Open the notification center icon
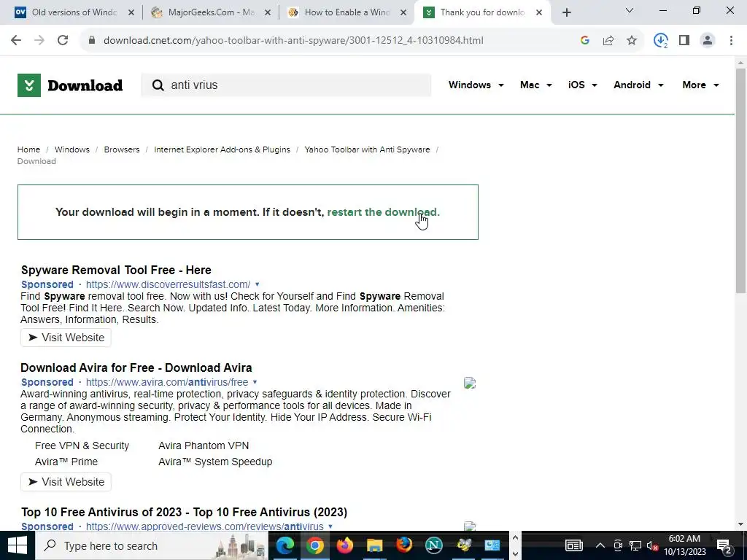 point(724,545)
